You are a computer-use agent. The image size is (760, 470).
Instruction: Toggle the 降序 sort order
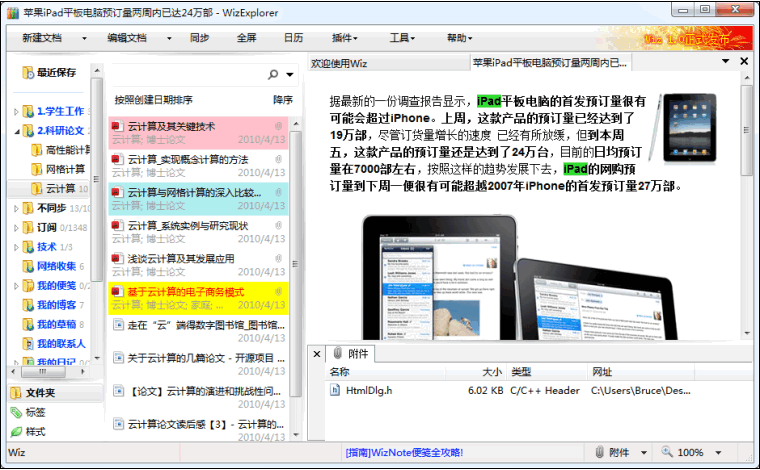283,100
